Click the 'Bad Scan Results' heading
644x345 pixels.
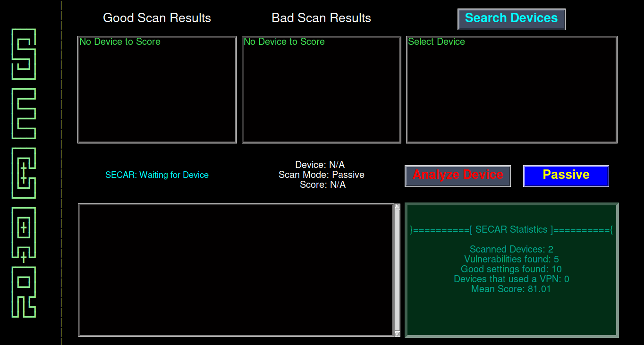[321, 18]
